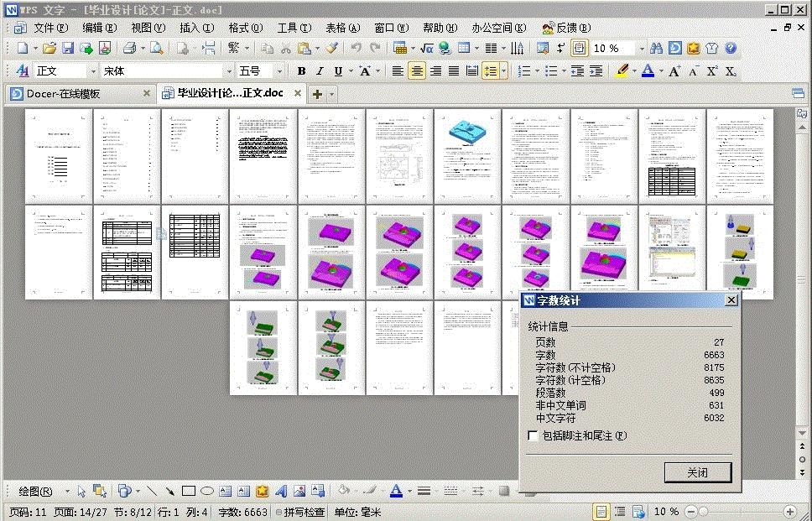Open the 绘图 drawing menu
This screenshot has width=812, height=521.
click(36, 491)
